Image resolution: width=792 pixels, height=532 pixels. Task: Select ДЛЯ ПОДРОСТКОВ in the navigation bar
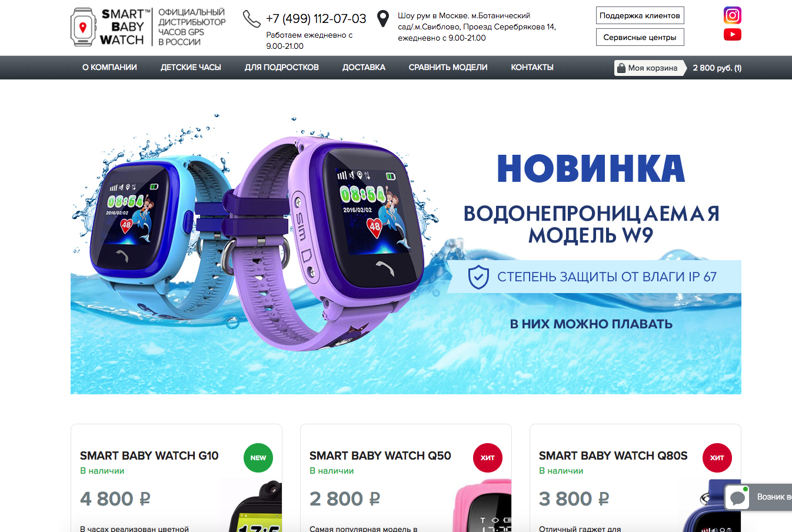pos(282,68)
